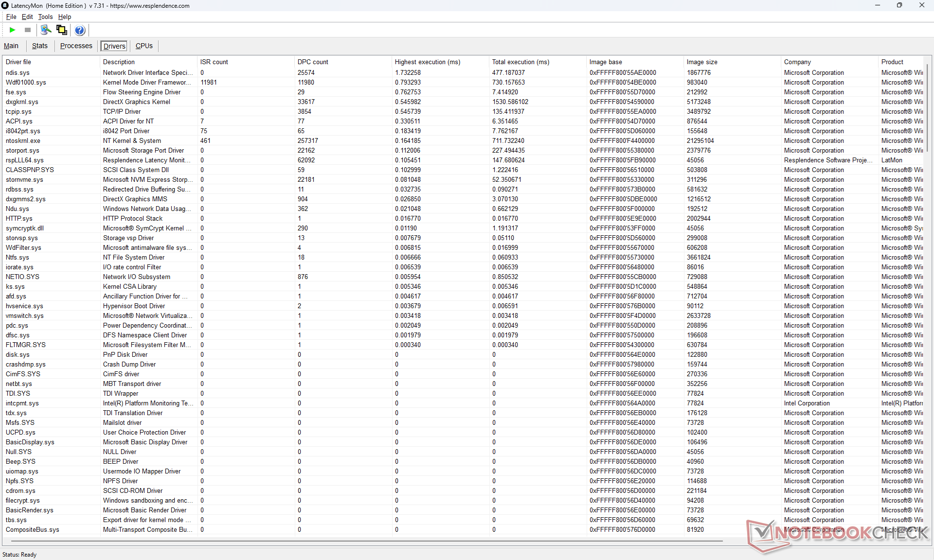The width and height of the screenshot is (934, 560).
Task: Click the yellow overlapping windows toolbar icon
Action: coord(62,30)
